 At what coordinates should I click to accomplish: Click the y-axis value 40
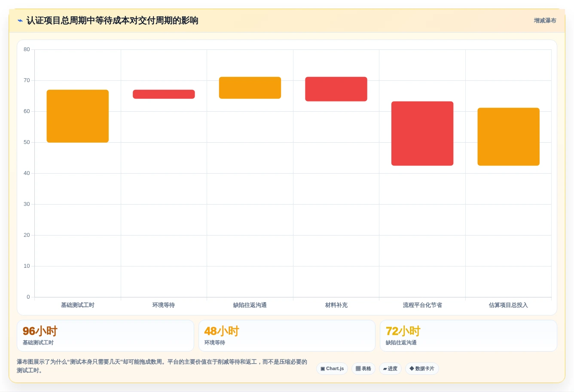pyautogui.click(x=27, y=173)
